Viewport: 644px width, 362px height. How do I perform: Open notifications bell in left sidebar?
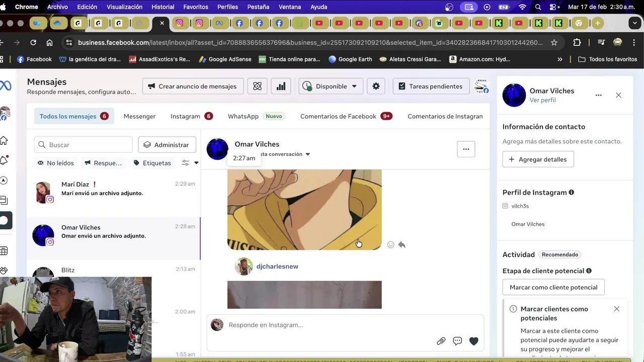pyautogui.click(x=4, y=160)
